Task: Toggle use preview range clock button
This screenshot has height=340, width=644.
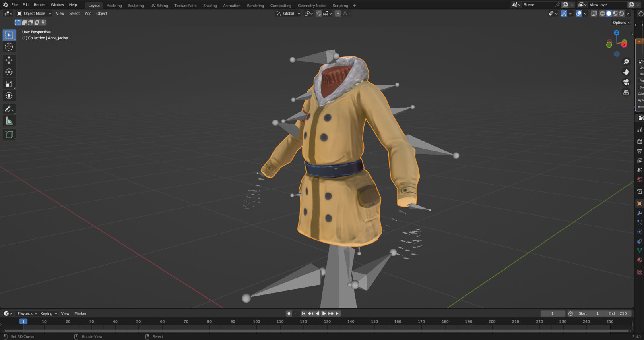Action: pos(570,313)
